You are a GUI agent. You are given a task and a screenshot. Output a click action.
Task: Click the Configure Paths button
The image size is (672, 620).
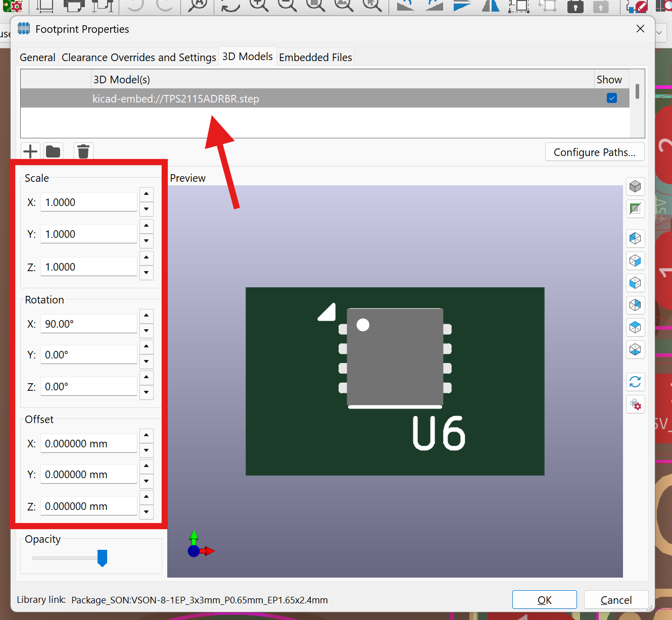[x=595, y=151]
